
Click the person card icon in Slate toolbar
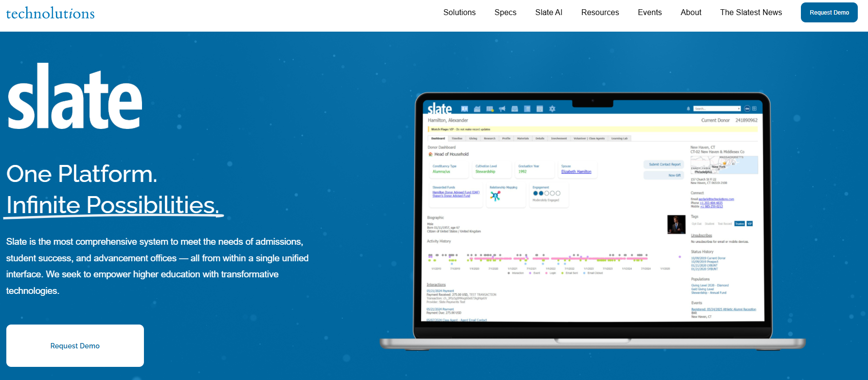464,109
